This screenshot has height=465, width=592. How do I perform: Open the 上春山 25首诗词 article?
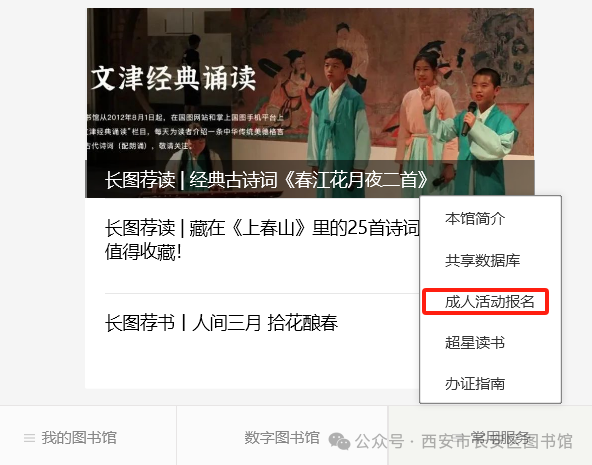pyautogui.click(x=262, y=240)
